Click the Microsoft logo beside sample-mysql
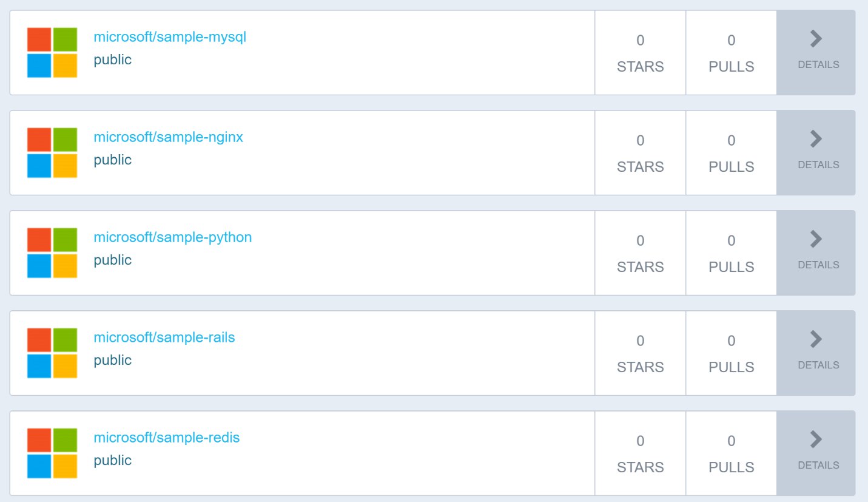 pos(52,52)
